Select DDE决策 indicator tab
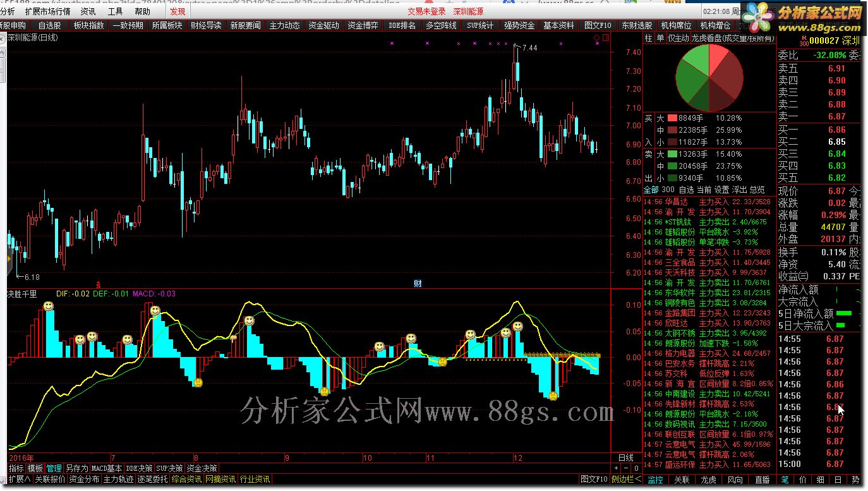868x491 pixels. 140,468
